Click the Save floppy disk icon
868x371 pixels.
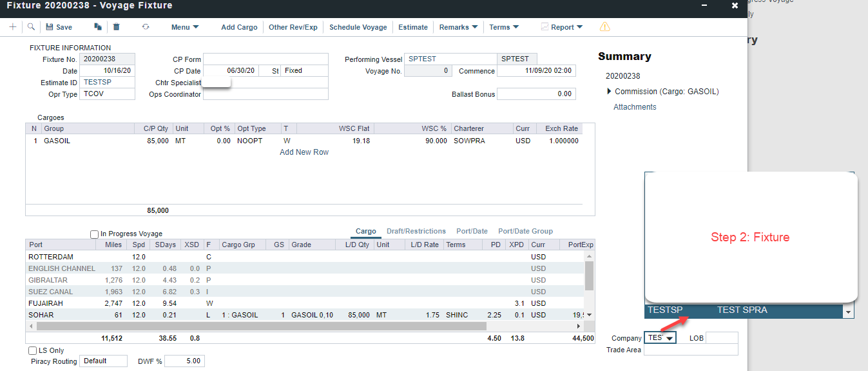pyautogui.click(x=50, y=27)
